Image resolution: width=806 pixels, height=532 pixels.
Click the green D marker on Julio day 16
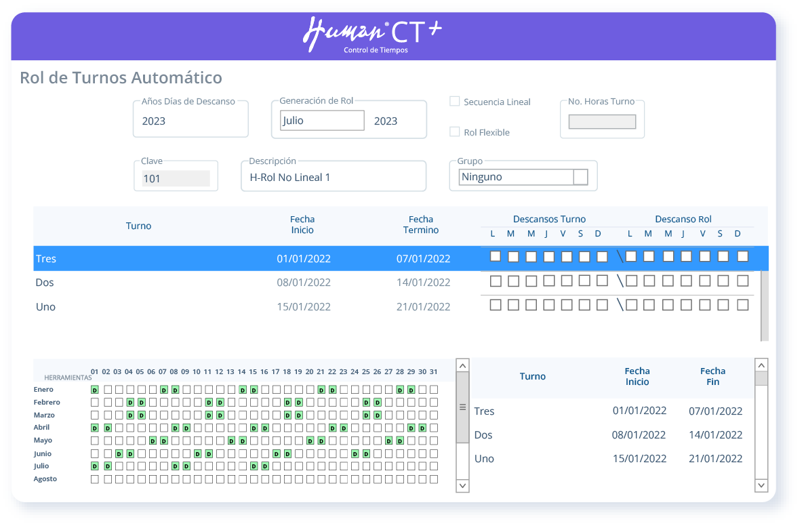[265, 466]
